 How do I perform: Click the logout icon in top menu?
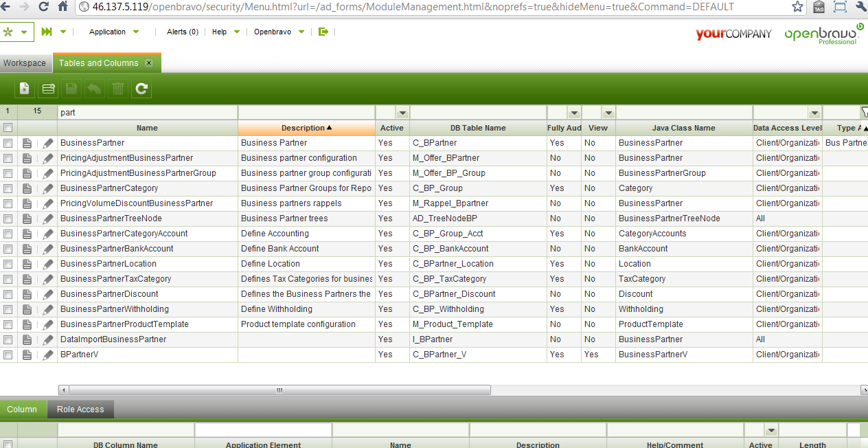click(323, 32)
